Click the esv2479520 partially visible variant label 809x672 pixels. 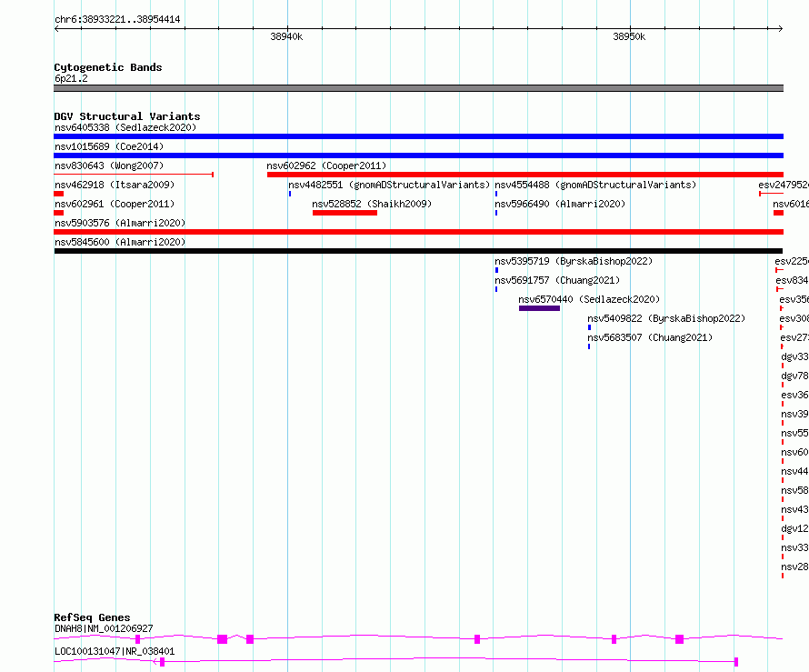click(x=784, y=185)
